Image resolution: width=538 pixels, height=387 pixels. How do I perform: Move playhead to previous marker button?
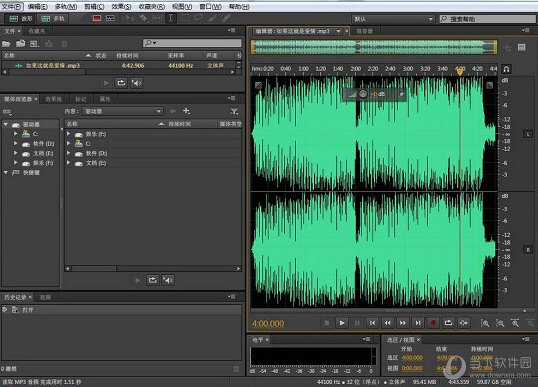coord(372,323)
